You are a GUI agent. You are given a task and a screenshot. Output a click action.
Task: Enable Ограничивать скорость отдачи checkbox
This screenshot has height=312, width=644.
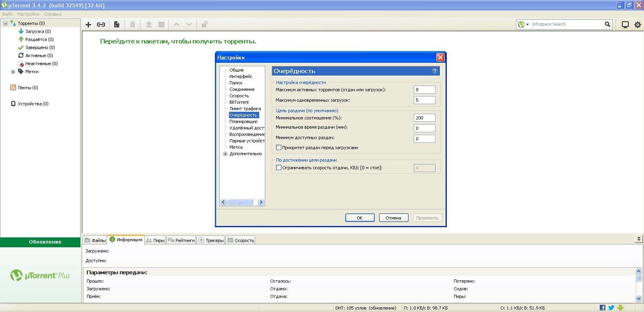[279, 168]
